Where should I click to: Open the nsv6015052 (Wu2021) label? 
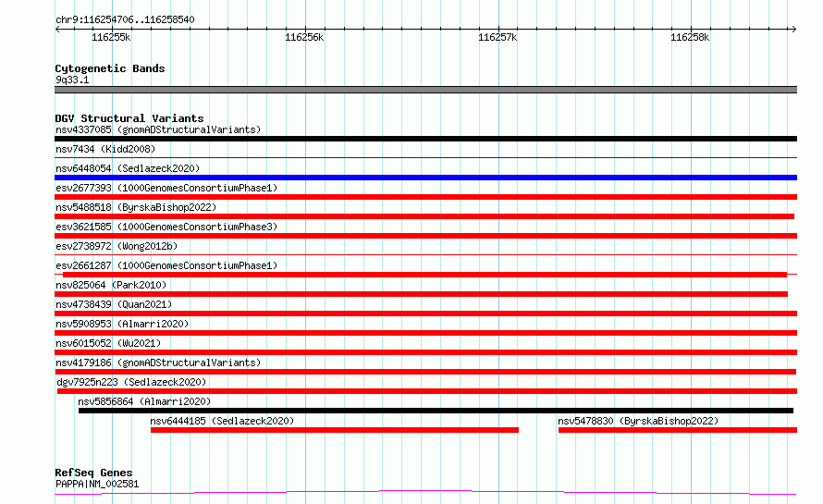point(108,343)
